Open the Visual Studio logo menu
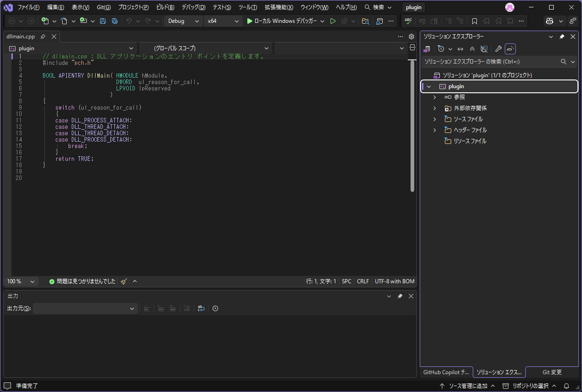 point(8,7)
